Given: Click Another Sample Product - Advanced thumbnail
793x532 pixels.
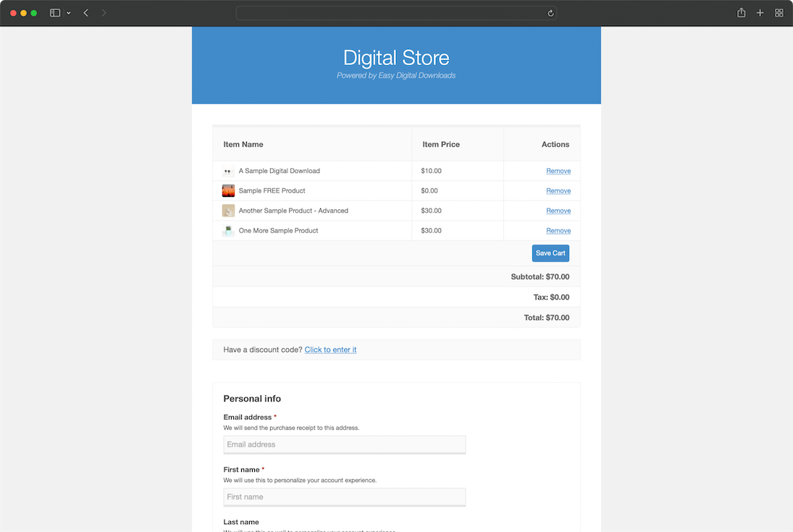Looking at the screenshot, I should click(x=228, y=211).
